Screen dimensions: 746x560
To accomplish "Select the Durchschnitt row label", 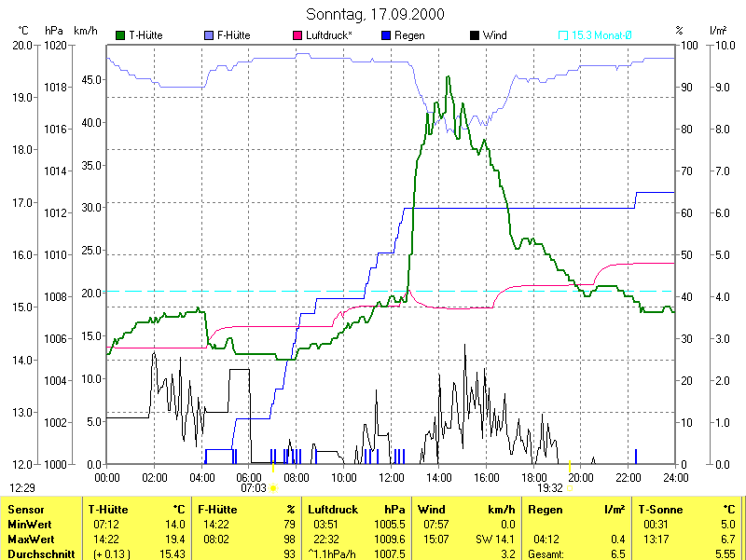I will [37, 553].
